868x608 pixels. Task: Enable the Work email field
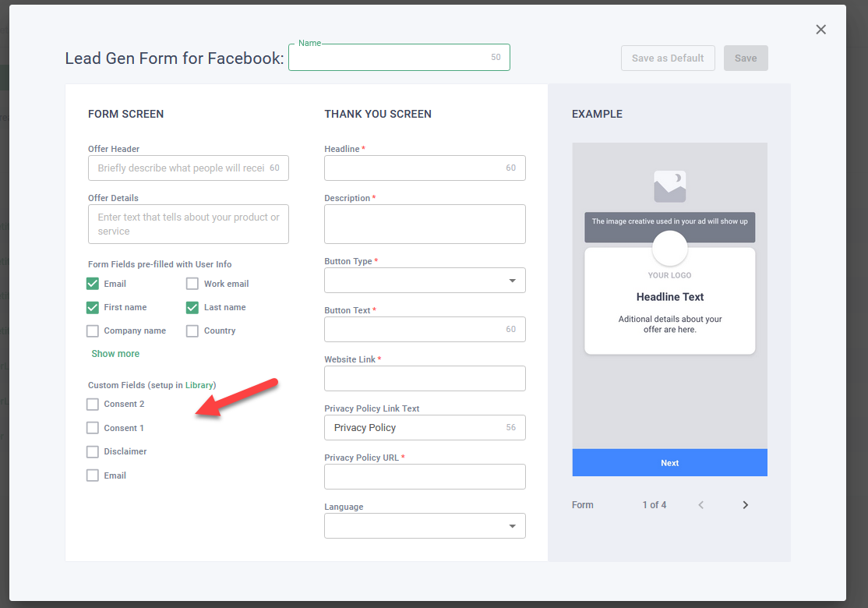pyautogui.click(x=192, y=284)
